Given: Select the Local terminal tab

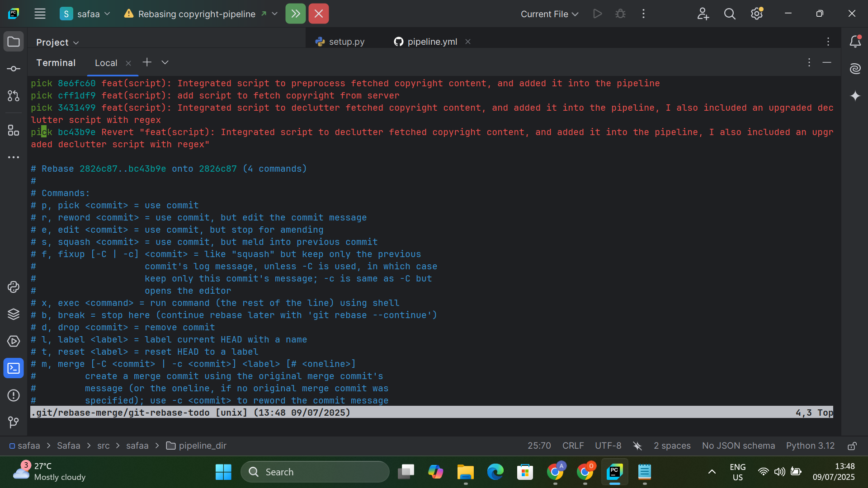Looking at the screenshot, I should point(106,63).
